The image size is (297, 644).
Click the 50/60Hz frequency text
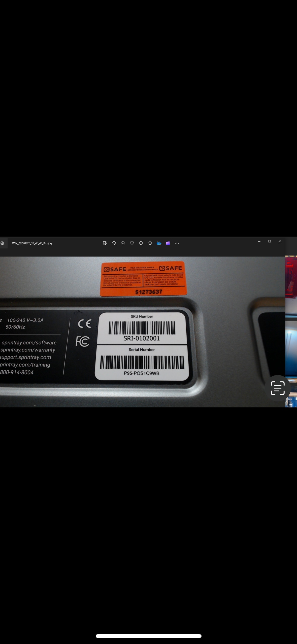click(15, 327)
